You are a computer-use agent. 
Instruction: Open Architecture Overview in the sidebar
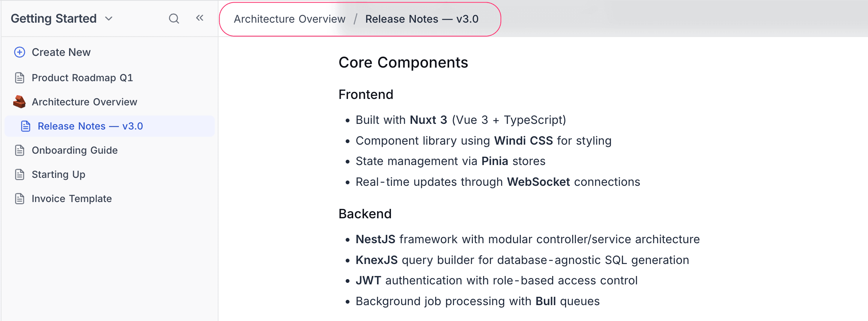pos(84,102)
